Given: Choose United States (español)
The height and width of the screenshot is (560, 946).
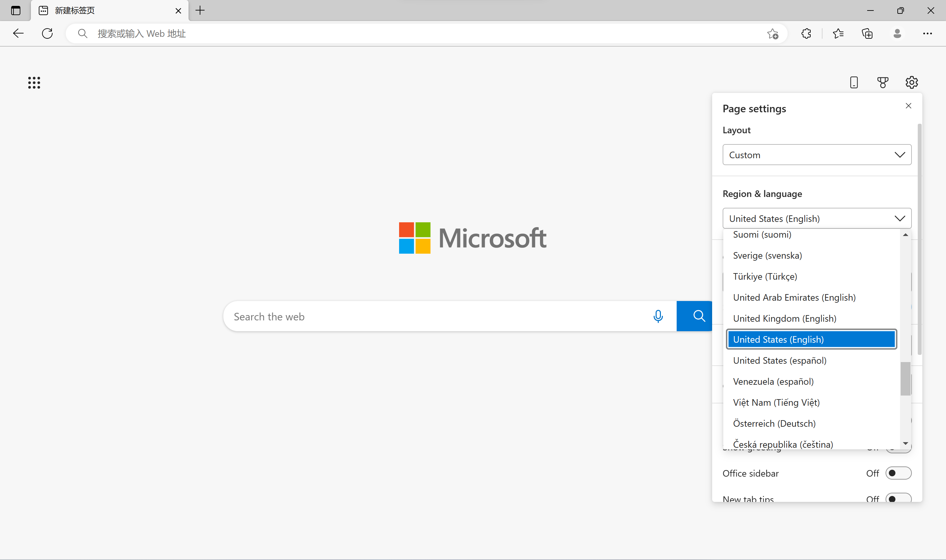Looking at the screenshot, I should tap(811, 361).
